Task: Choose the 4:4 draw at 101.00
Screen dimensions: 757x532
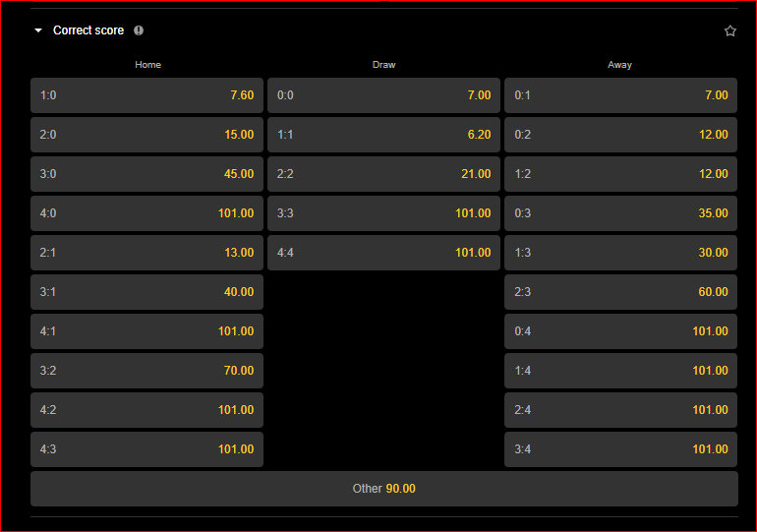Action: click(x=383, y=253)
